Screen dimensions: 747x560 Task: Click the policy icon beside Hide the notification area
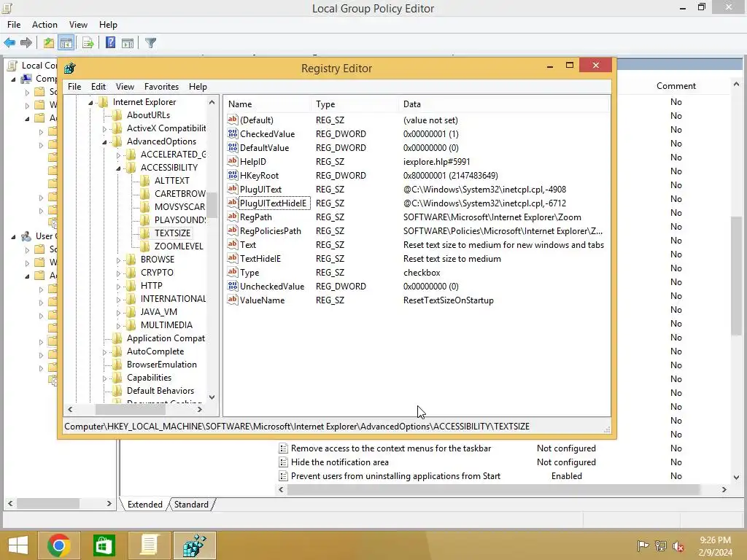(283, 462)
